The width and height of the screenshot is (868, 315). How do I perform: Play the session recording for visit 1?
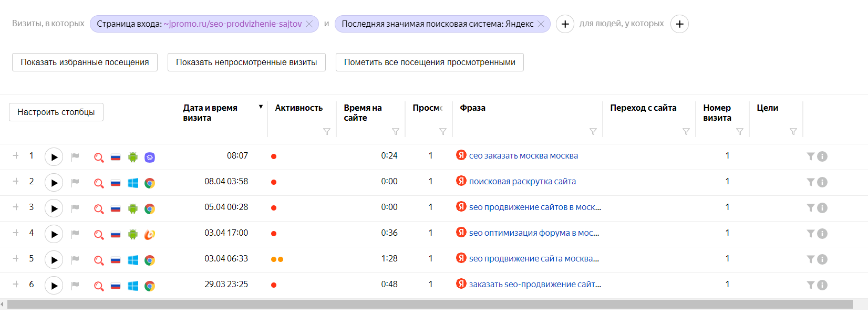tap(54, 156)
